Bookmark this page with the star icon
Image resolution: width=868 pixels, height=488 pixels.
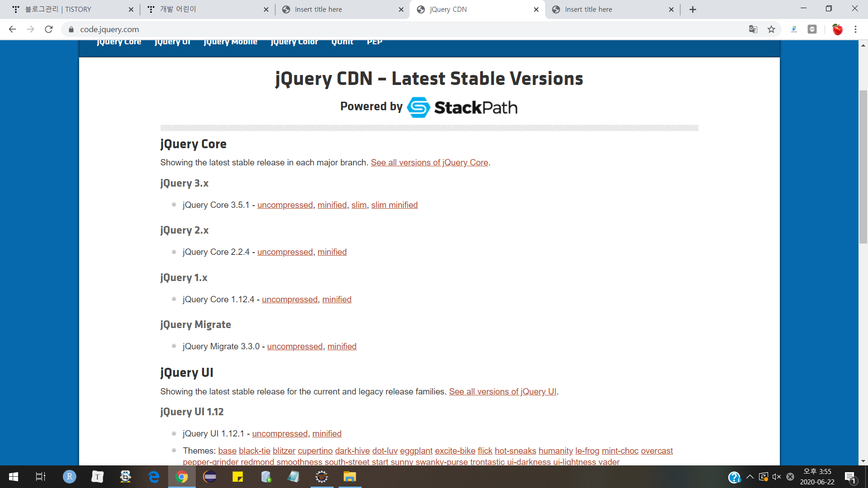pos(771,29)
